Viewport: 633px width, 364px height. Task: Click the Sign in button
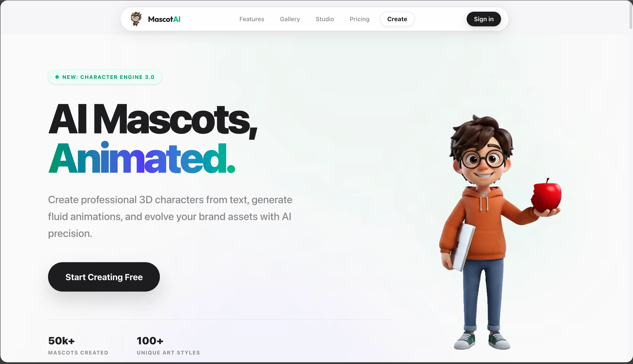484,19
